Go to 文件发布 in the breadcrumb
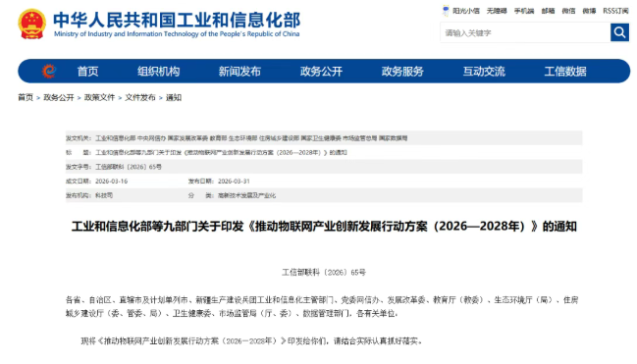The width and height of the screenshot is (637, 364). [140, 97]
